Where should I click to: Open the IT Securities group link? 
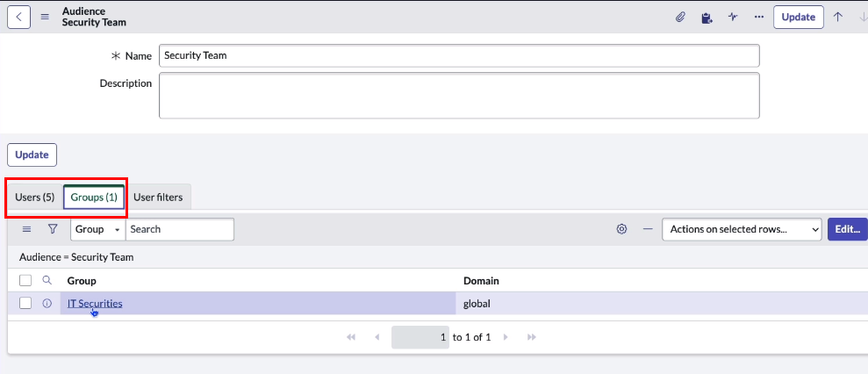coord(95,304)
